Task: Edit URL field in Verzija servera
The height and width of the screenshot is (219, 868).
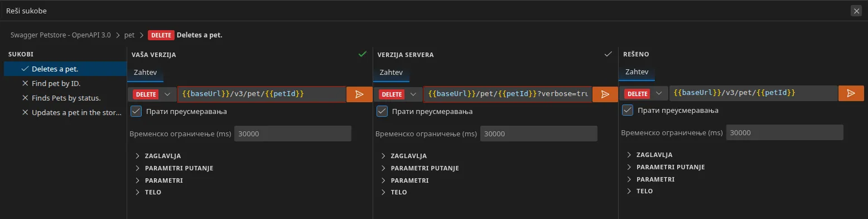Action: point(508,94)
